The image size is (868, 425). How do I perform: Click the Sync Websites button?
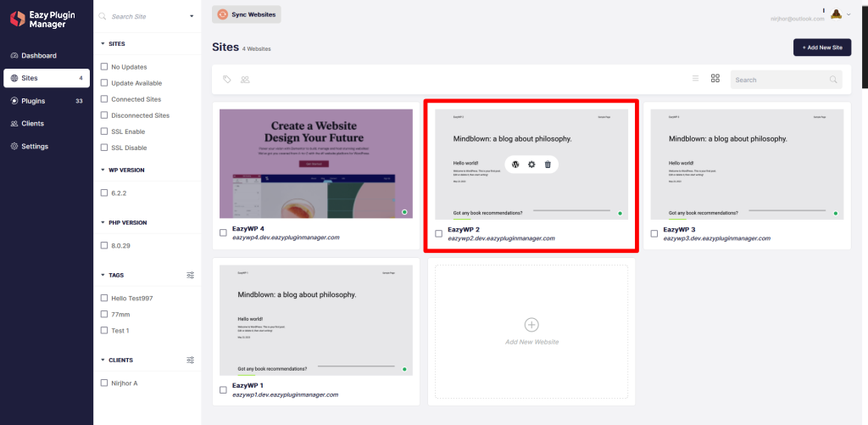247,14
